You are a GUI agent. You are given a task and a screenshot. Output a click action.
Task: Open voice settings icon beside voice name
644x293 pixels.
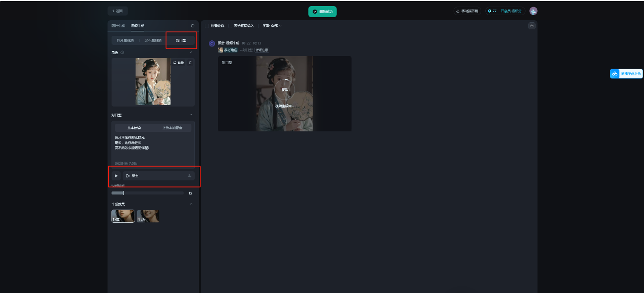[x=190, y=176]
